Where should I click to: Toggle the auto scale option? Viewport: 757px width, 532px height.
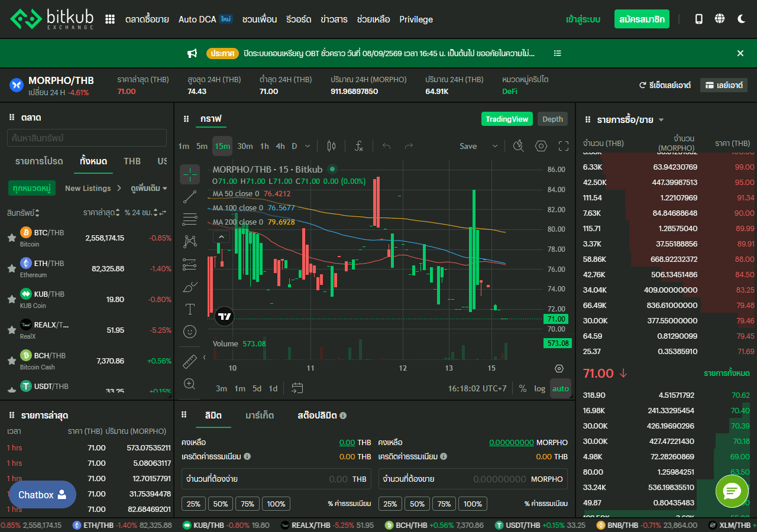tap(560, 388)
